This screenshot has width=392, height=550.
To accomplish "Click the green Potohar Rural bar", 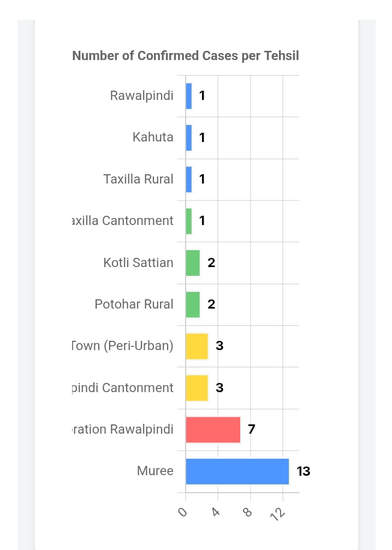I will click(x=193, y=304).
